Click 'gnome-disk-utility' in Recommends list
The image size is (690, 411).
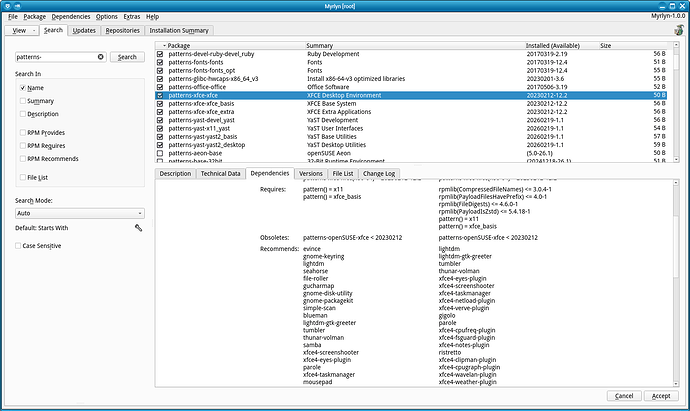[x=327, y=293]
